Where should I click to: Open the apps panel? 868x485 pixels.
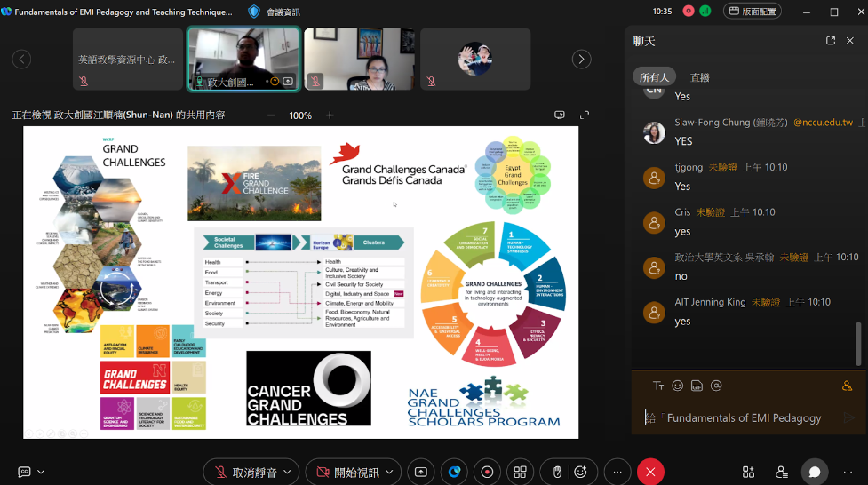coord(748,472)
